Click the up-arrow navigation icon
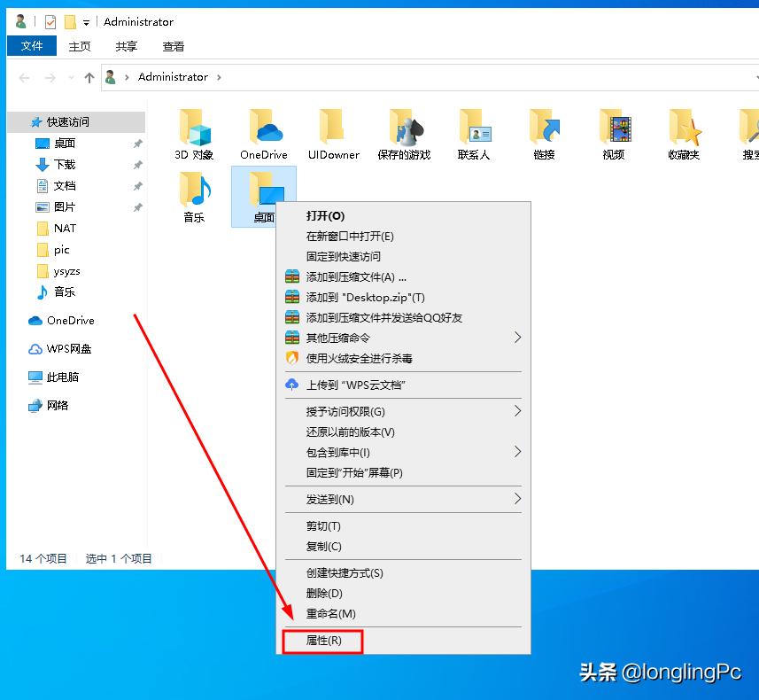Viewport: 759px width, 700px height. click(x=89, y=76)
